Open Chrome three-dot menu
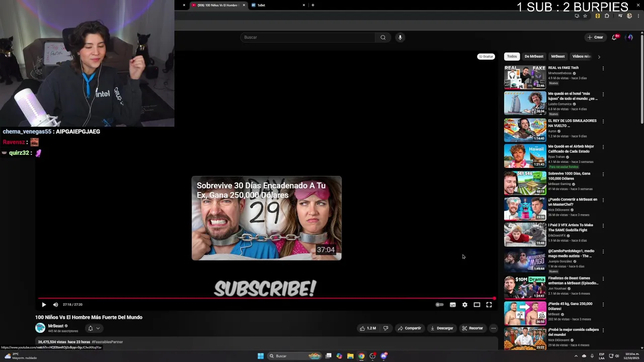This screenshot has height=362, width=644. (x=638, y=16)
